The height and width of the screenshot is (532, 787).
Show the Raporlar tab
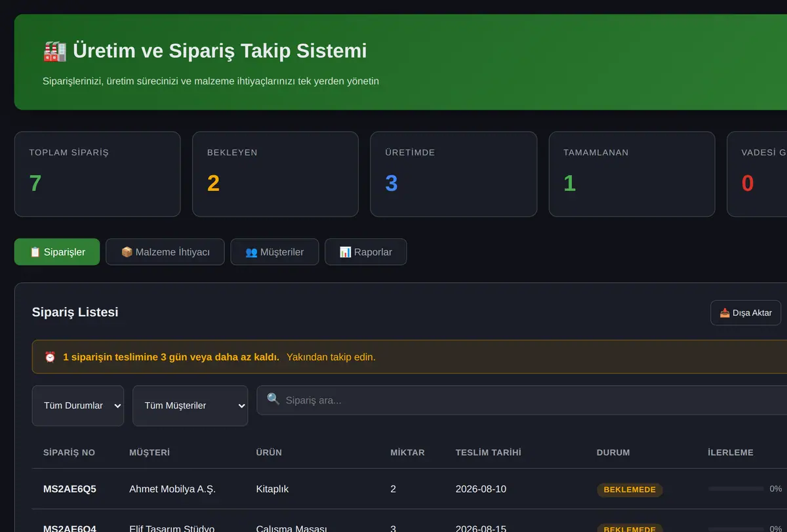[x=366, y=252]
